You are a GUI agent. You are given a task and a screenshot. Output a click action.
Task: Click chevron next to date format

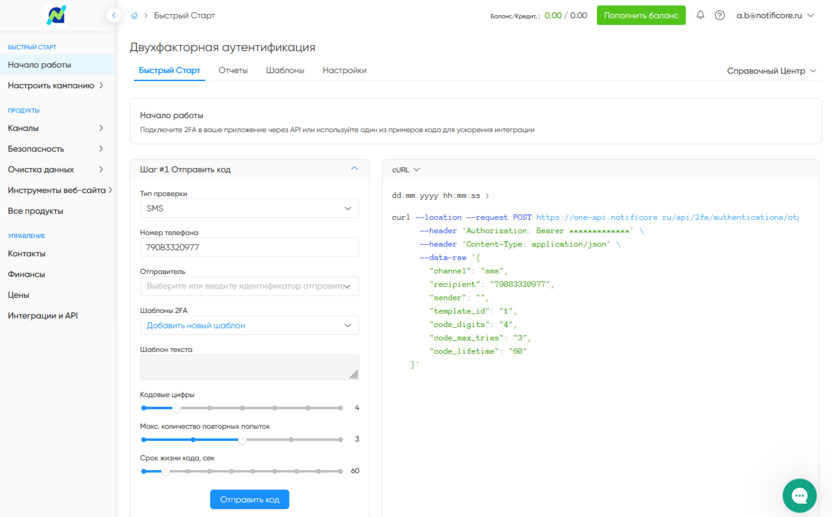click(x=488, y=196)
